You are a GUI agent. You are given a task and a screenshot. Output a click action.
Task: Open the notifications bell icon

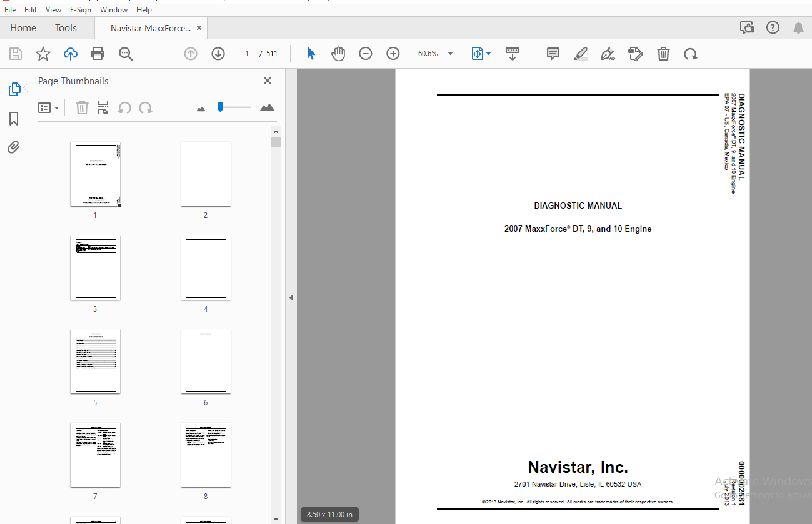(x=798, y=27)
